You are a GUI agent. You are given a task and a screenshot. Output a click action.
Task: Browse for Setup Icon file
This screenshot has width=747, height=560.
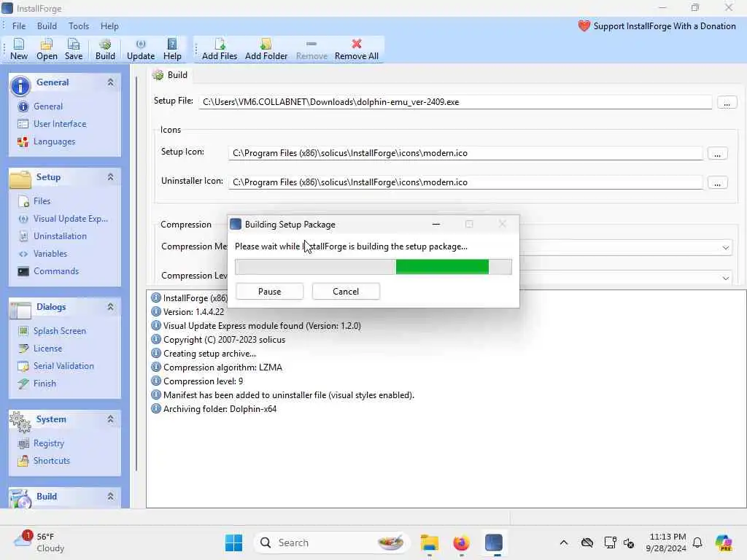[717, 154]
